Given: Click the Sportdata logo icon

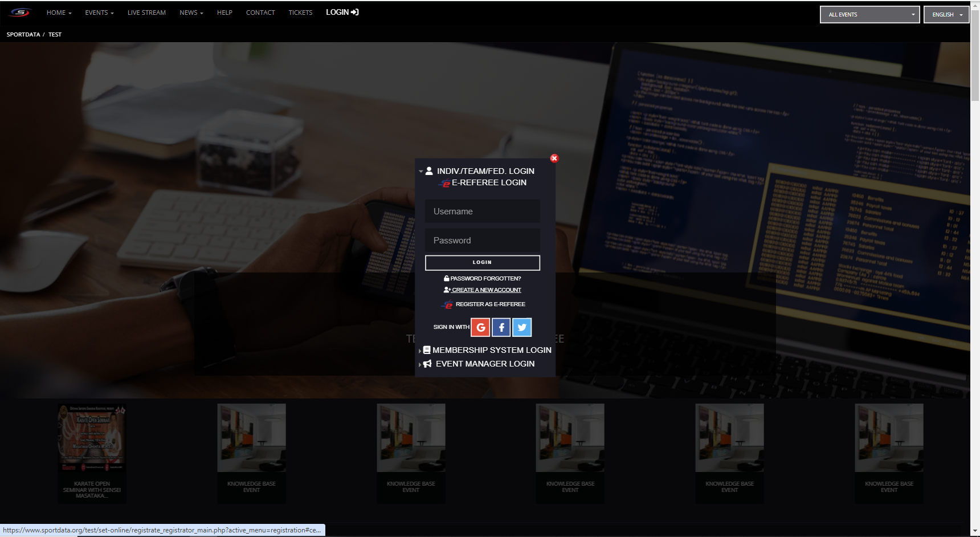Looking at the screenshot, I should [19, 13].
